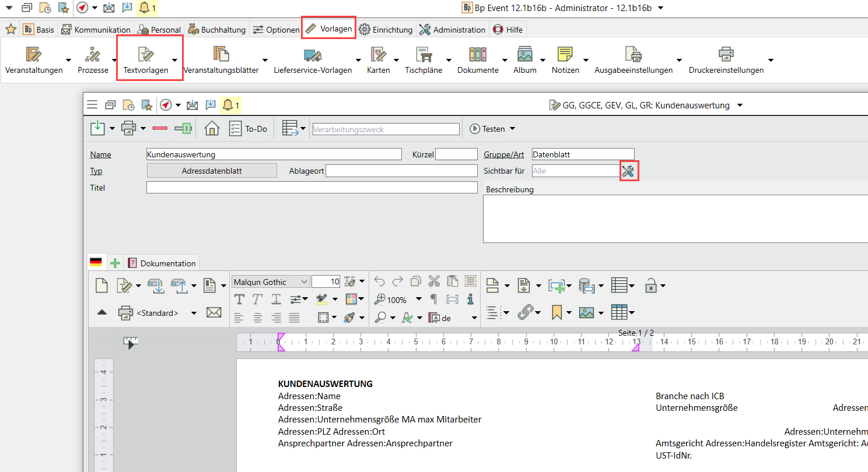Open the <Standard> printer dropdown

coord(194,313)
